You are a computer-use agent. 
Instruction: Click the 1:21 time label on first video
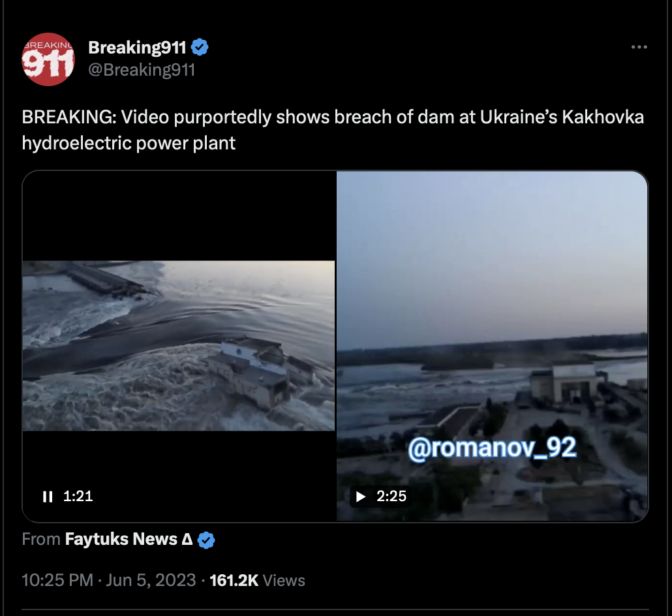coord(78,497)
